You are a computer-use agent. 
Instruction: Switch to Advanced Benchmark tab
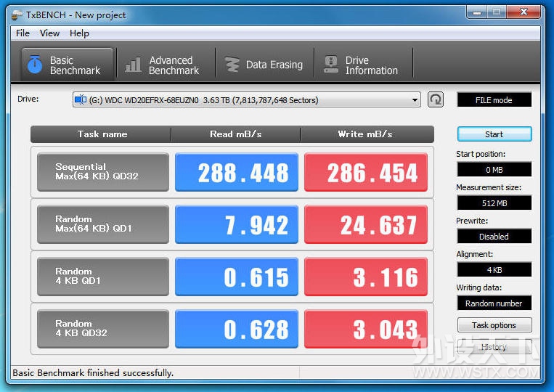pyautogui.click(x=166, y=65)
